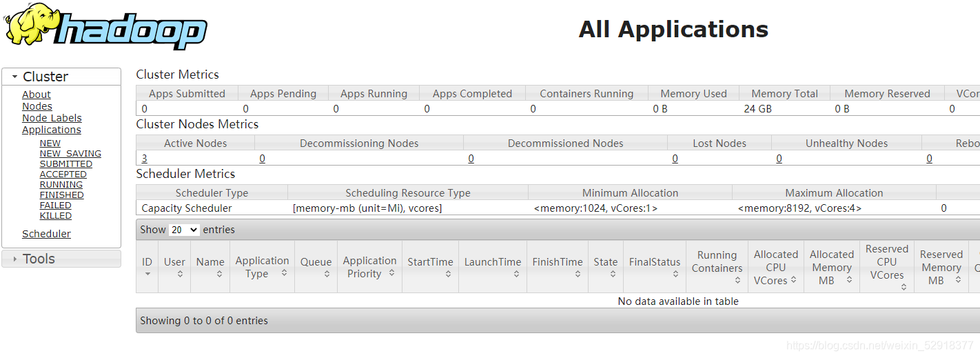Sort by Queue column arrows
Screen dimensions: 980x358
[327, 274]
